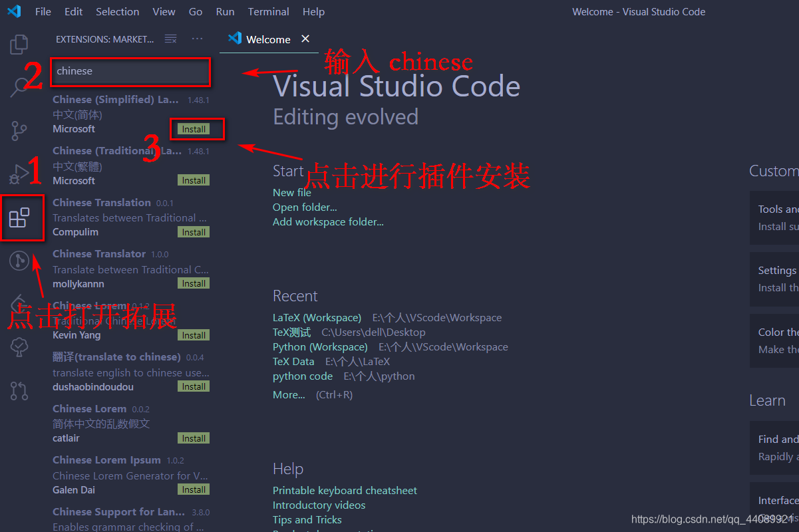Open the Terminal menu
Image resolution: width=799 pixels, height=532 pixels.
(x=268, y=12)
